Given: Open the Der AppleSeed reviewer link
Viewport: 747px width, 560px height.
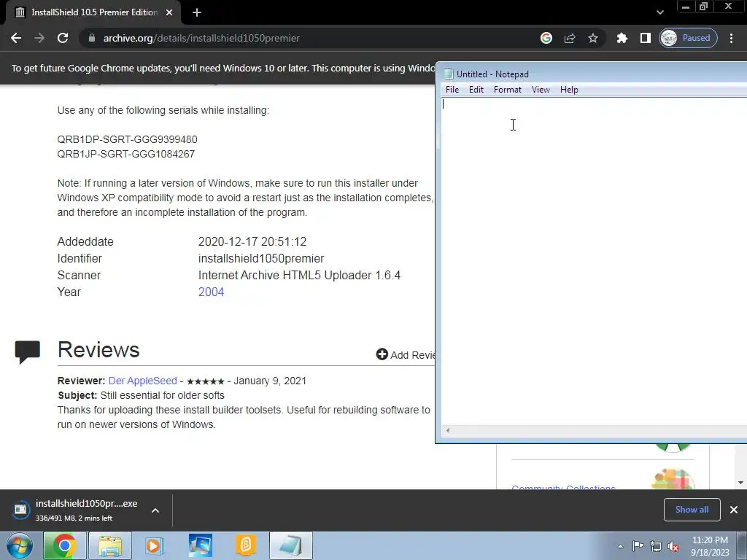Looking at the screenshot, I should pos(142,381).
